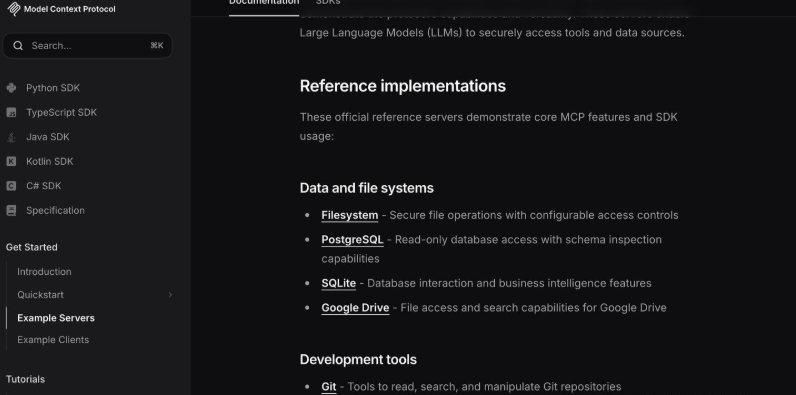Image resolution: width=796 pixels, height=395 pixels.
Task: Open the Python SDK icon link
Action: pos(11,88)
